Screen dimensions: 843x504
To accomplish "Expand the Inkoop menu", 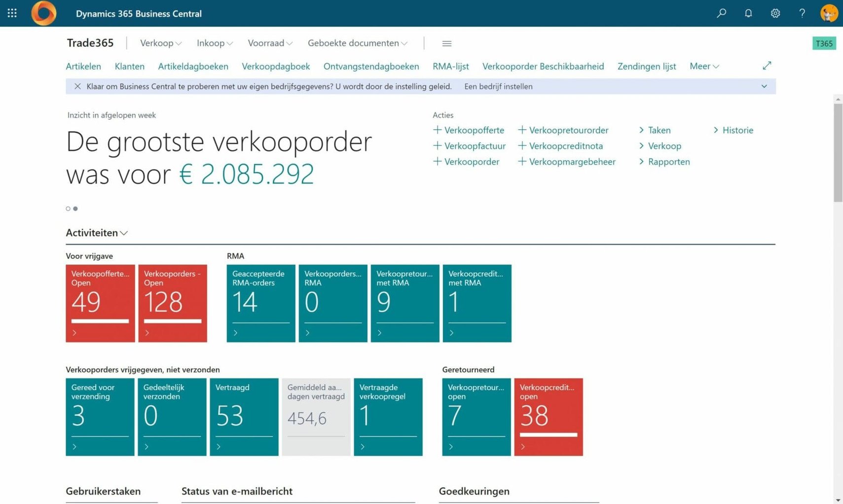I will point(215,43).
